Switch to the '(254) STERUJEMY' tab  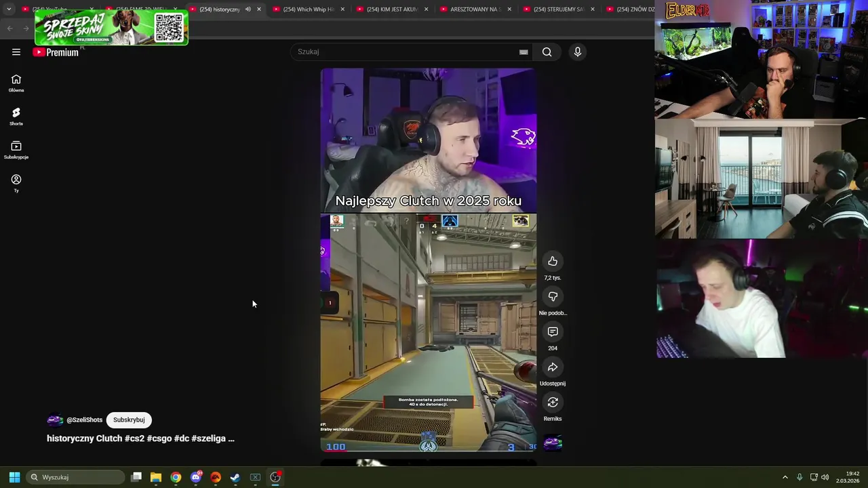[x=559, y=9]
